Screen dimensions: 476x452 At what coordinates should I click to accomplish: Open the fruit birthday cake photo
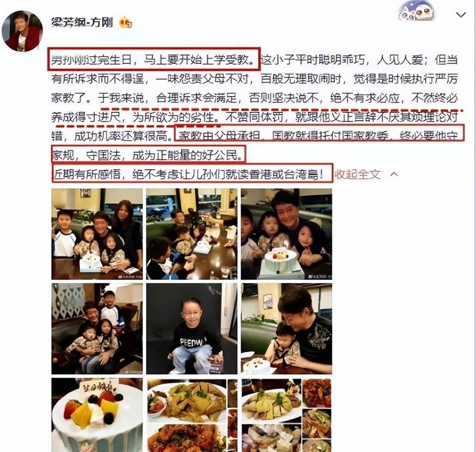coord(97,415)
